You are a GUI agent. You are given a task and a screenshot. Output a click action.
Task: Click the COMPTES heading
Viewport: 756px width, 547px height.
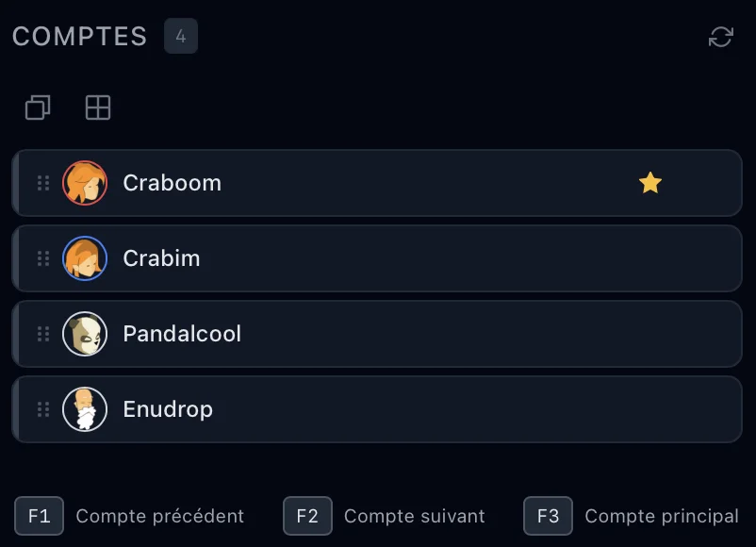point(79,36)
